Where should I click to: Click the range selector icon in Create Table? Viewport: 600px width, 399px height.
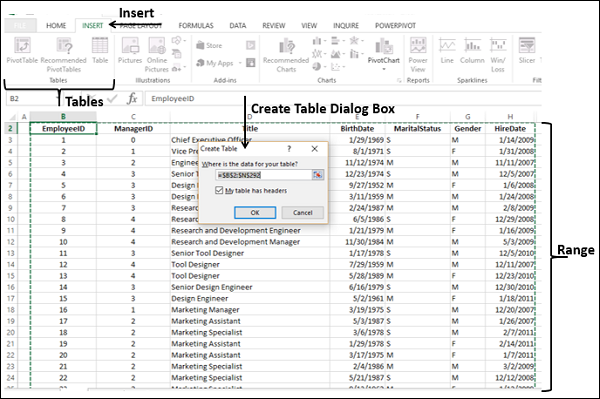coord(318,175)
